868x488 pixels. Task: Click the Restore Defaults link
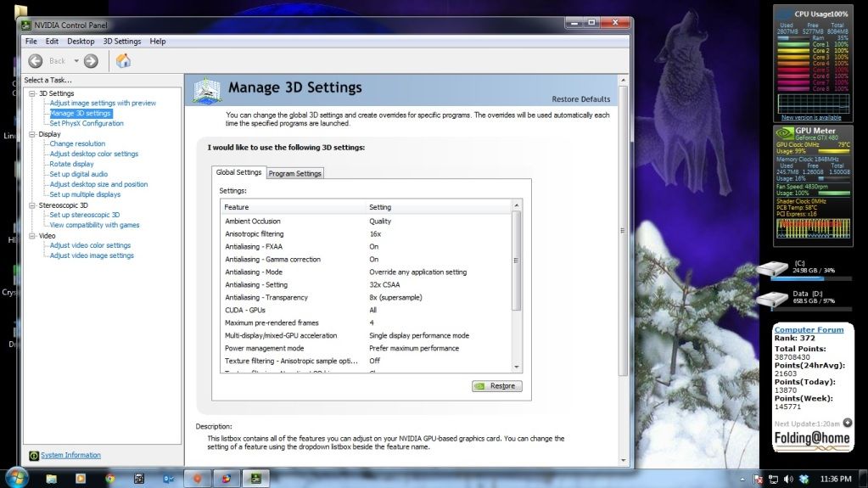(580, 99)
